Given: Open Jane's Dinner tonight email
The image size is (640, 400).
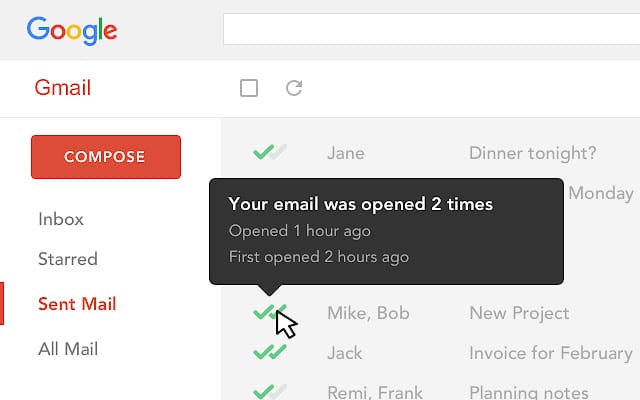Looking at the screenshot, I should 532,153.
